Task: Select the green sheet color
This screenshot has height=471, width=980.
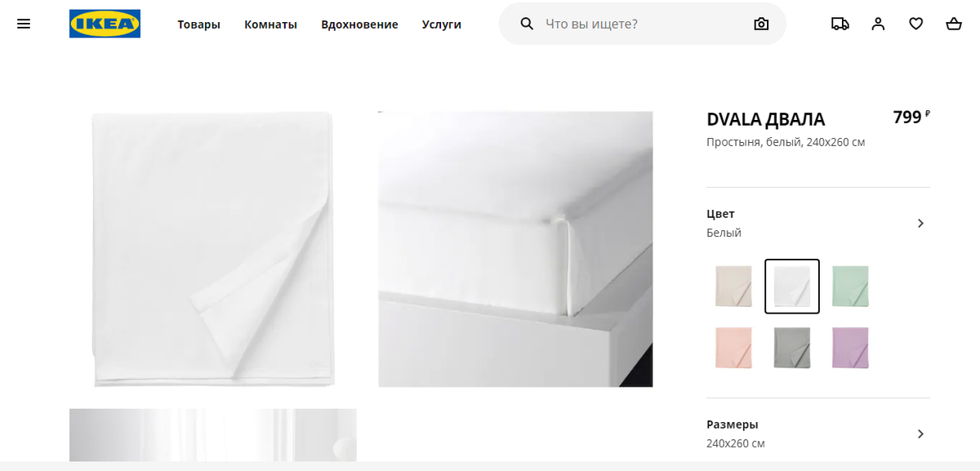Action: [x=850, y=287]
